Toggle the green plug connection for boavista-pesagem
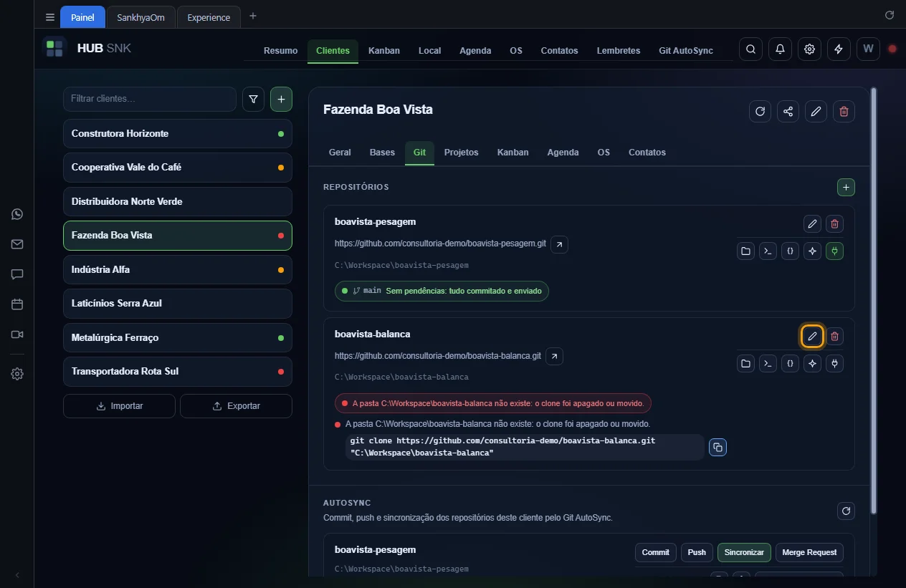 click(x=834, y=251)
